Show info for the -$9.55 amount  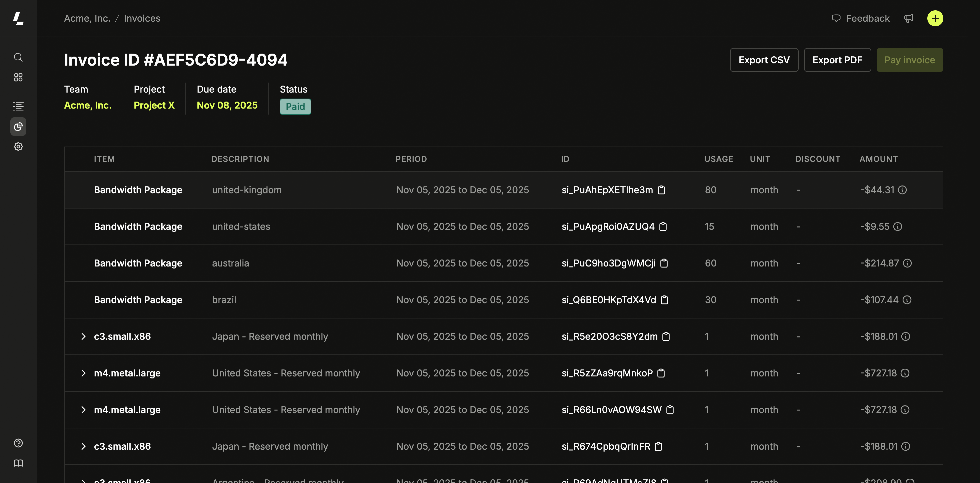pyautogui.click(x=898, y=227)
